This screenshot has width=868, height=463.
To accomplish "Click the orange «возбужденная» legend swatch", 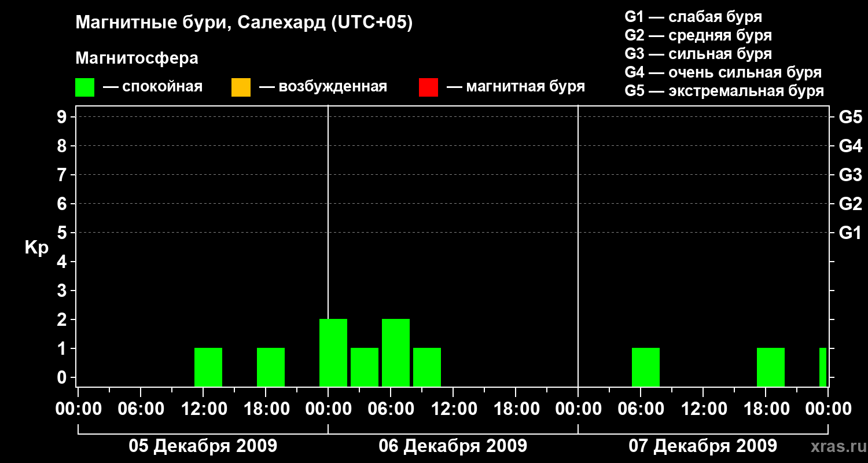I will [x=241, y=87].
